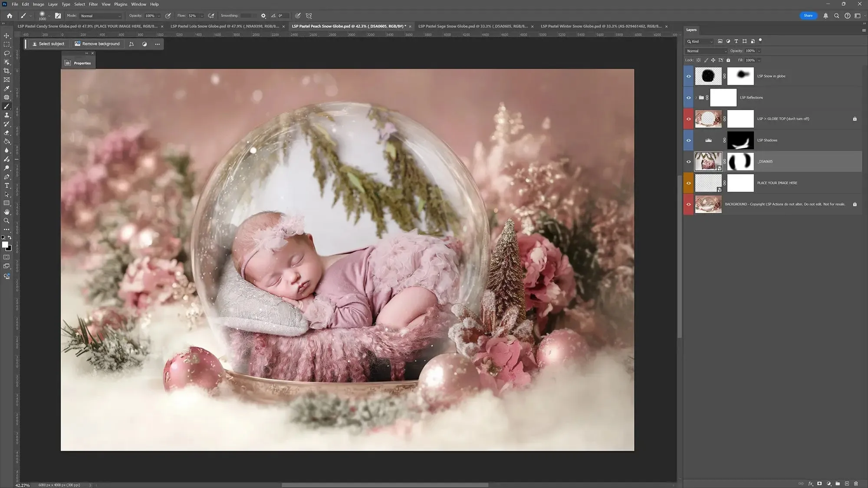Click the foreground color swatch
This screenshot has height=488, width=868.
[x=5, y=245]
